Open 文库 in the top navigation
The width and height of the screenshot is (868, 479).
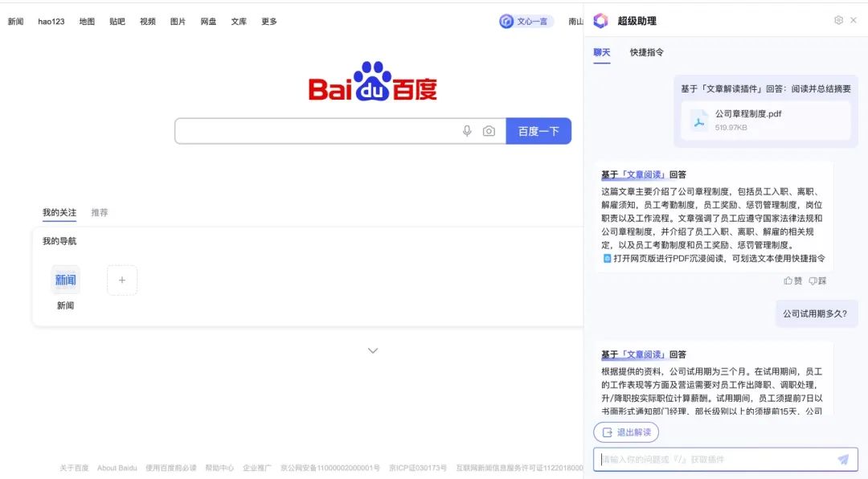(239, 22)
